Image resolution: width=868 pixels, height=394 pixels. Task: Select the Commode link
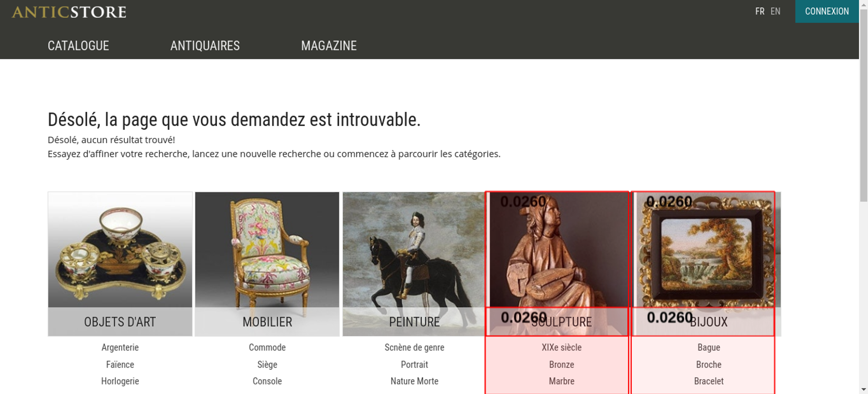(x=267, y=348)
